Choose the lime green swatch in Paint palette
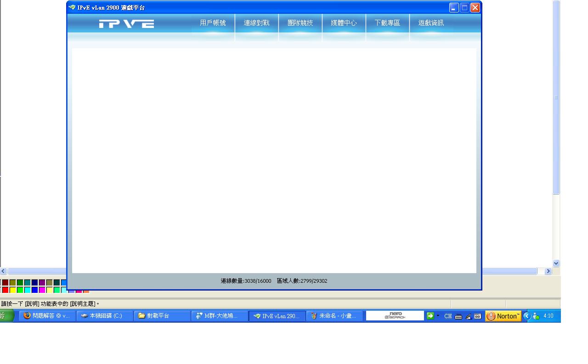 point(20,290)
